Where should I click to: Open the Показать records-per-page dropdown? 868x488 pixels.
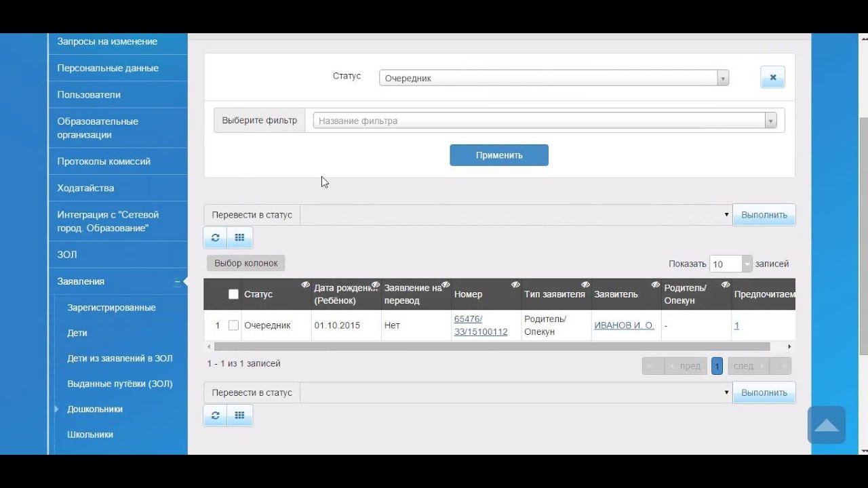(730, 264)
